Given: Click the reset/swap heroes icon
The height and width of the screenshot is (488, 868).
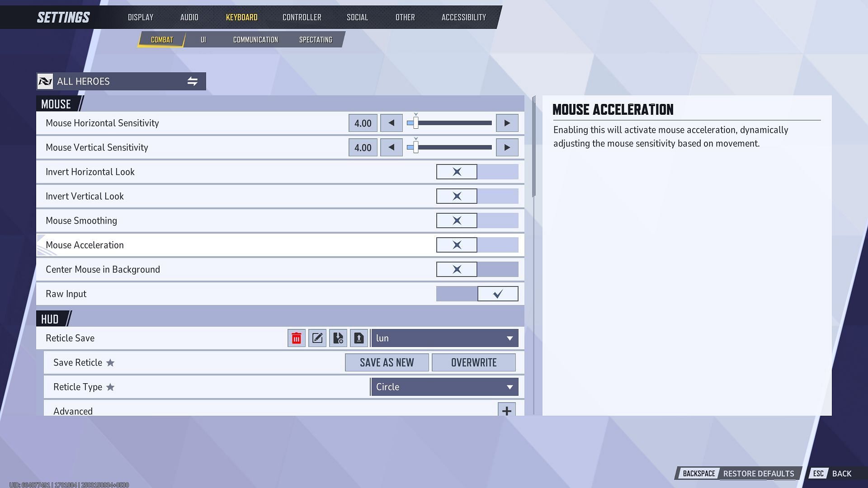Looking at the screenshot, I should click(193, 81).
